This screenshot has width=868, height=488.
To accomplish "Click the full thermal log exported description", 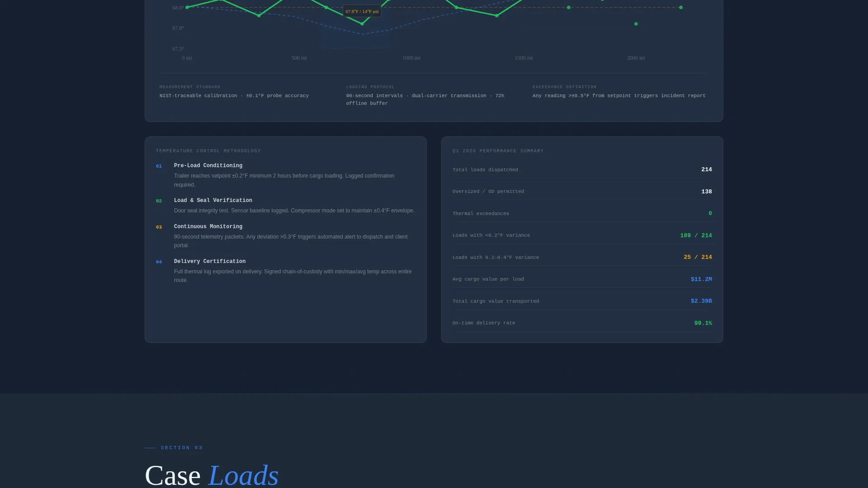I will (293, 276).
